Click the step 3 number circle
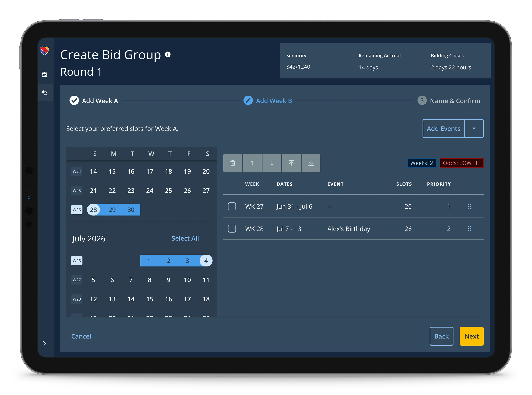This screenshot has width=532, height=395. (422, 100)
